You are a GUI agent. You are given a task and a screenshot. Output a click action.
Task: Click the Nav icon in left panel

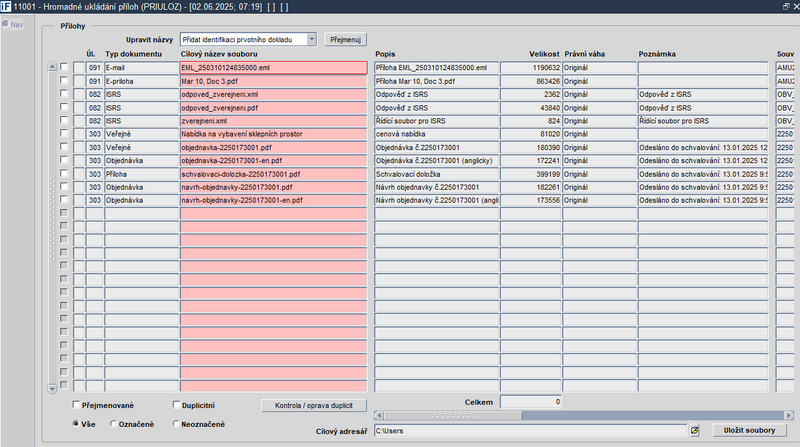pyautogui.click(x=13, y=24)
